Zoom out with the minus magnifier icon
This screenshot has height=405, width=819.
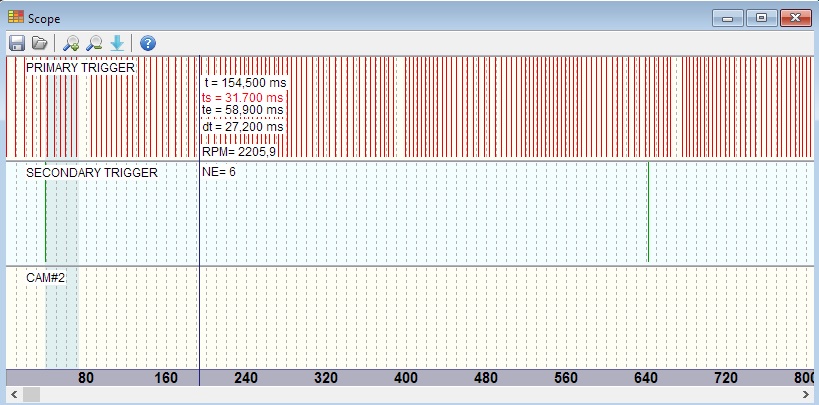94,43
